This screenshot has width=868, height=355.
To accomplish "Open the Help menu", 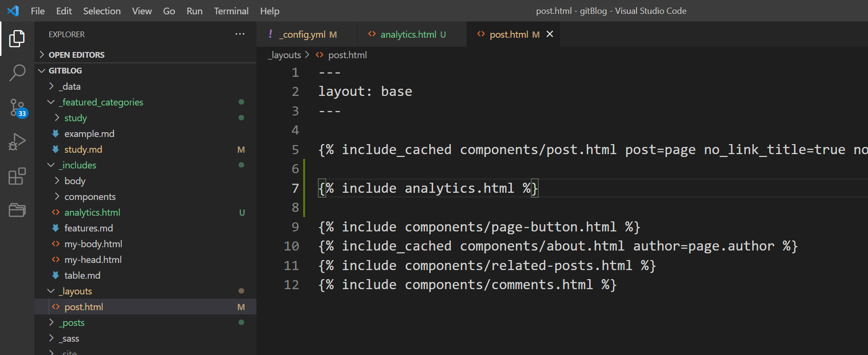I will [270, 10].
